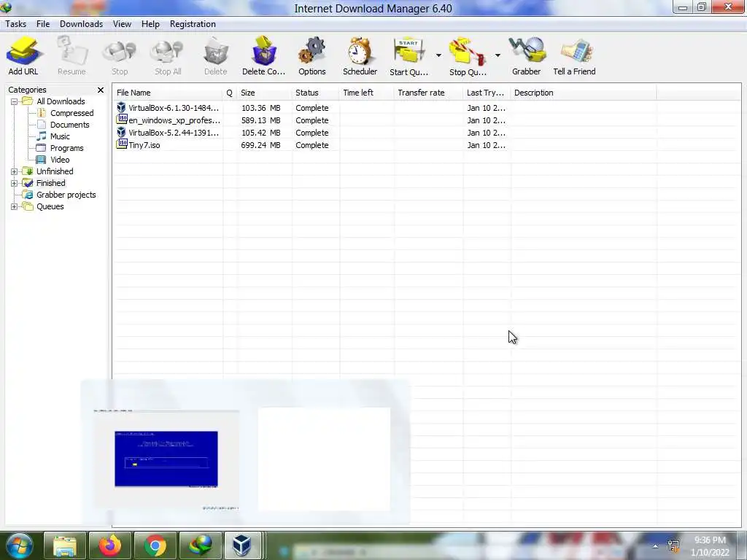
Task: Click the en_windows_xp ISO file icon
Action: [x=122, y=120]
